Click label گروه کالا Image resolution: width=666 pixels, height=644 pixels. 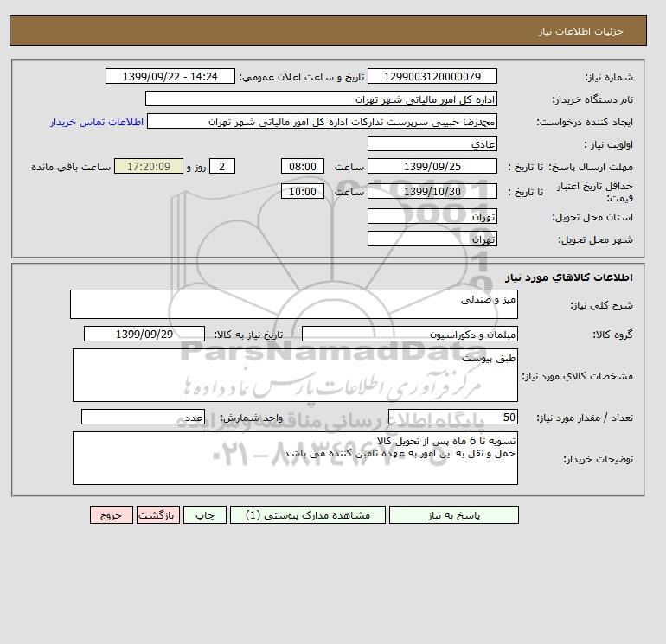612,335
